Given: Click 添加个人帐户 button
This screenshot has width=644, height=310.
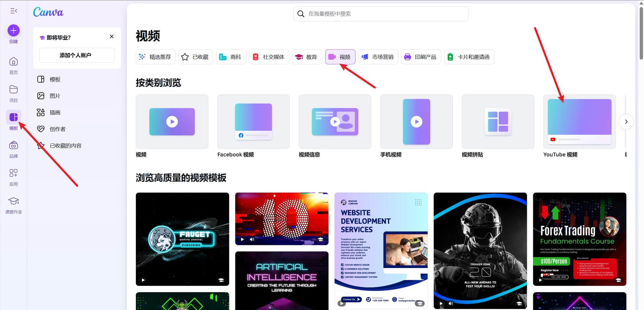Looking at the screenshot, I should [x=77, y=55].
